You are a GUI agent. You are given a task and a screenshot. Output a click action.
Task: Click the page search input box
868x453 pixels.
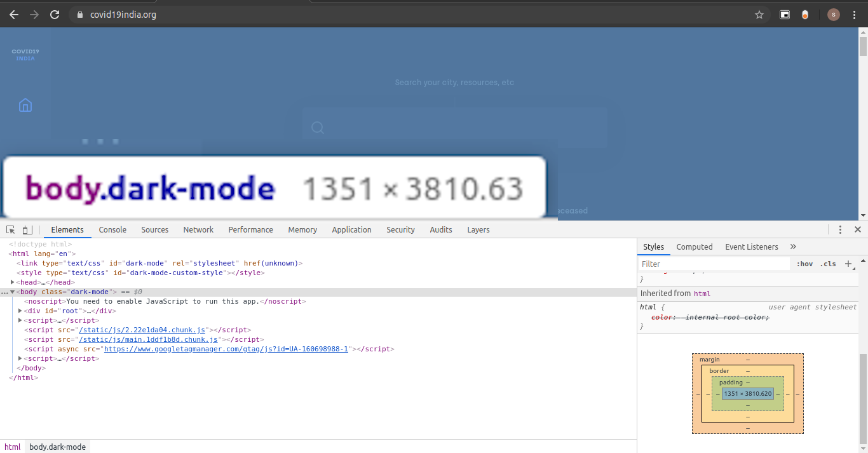pyautogui.click(x=454, y=128)
